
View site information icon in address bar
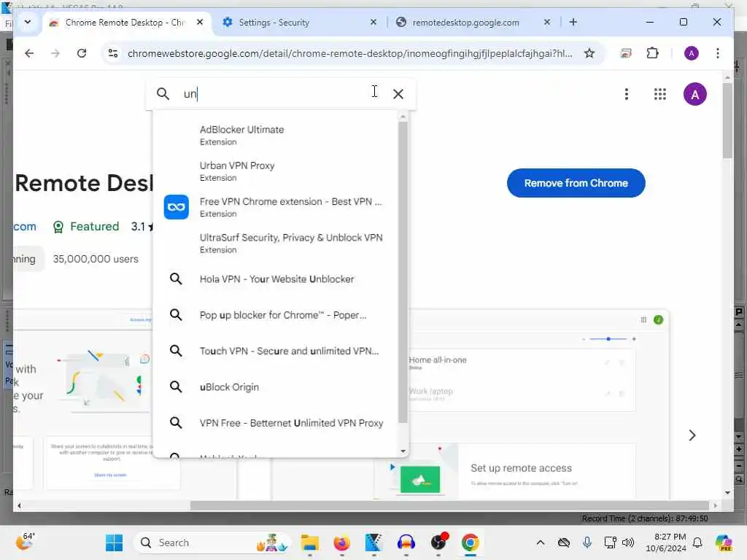point(113,53)
